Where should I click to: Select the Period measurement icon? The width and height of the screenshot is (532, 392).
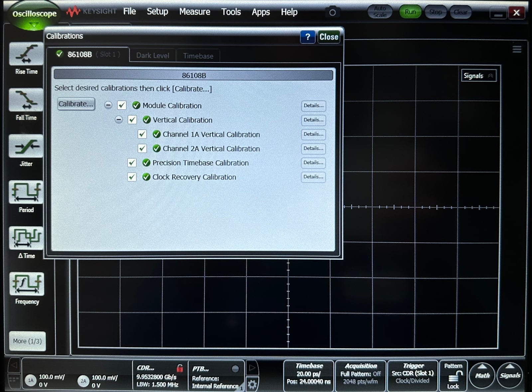(x=26, y=192)
